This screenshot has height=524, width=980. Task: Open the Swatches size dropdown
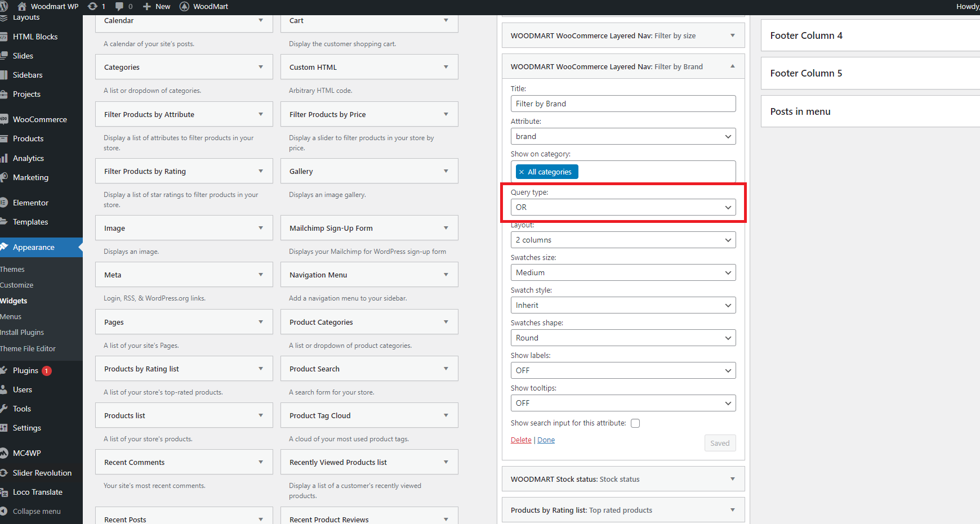623,272
